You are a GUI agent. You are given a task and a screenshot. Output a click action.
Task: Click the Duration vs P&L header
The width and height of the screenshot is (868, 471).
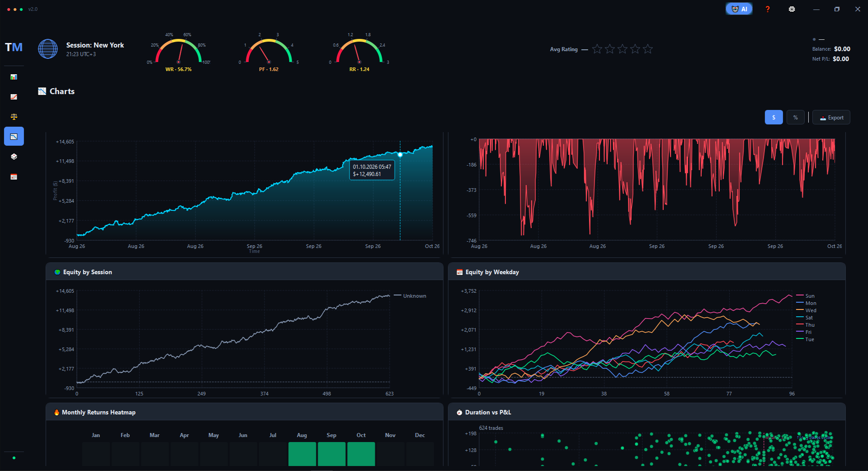tap(646, 412)
